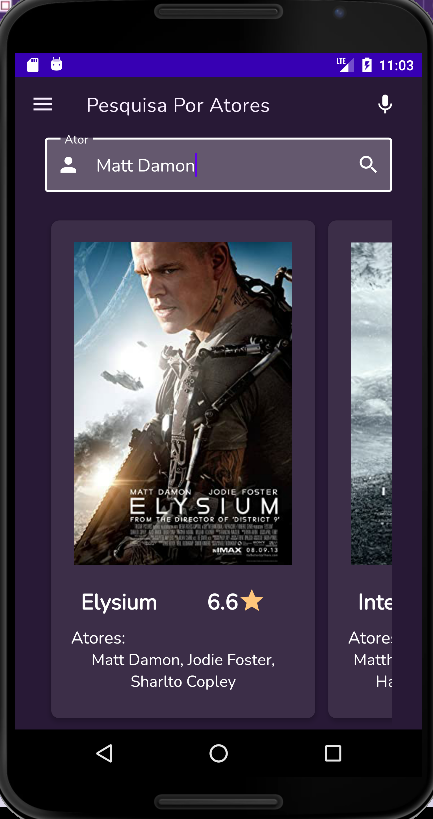
Task: Tap the Android back navigation button
Action: pos(104,753)
